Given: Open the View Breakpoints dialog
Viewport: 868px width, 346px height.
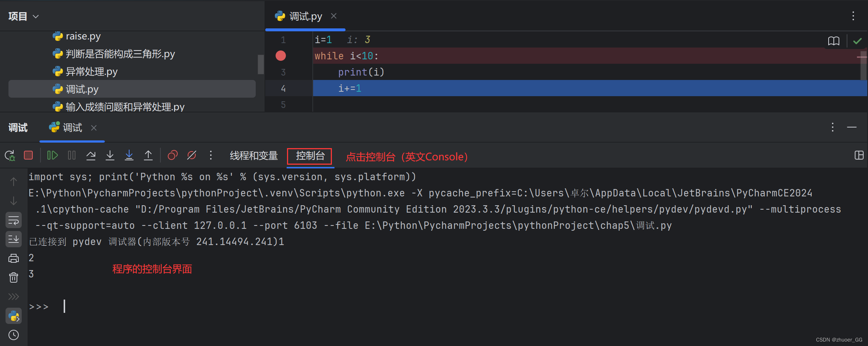Looking at the screenshot, I should coord(173,155).
